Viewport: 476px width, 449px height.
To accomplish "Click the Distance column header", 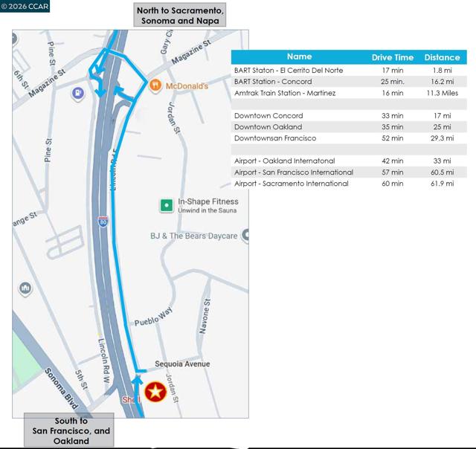I will pos(442,57).
